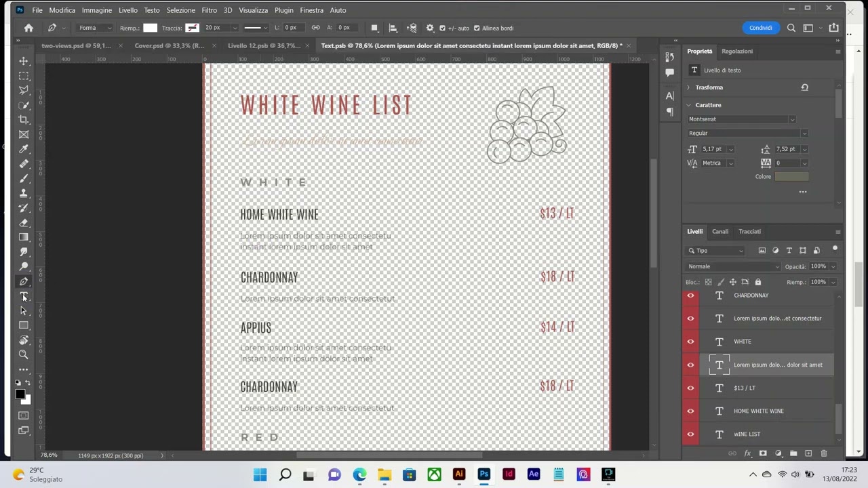Hide the $13 / LT layer

pos(690,388)
